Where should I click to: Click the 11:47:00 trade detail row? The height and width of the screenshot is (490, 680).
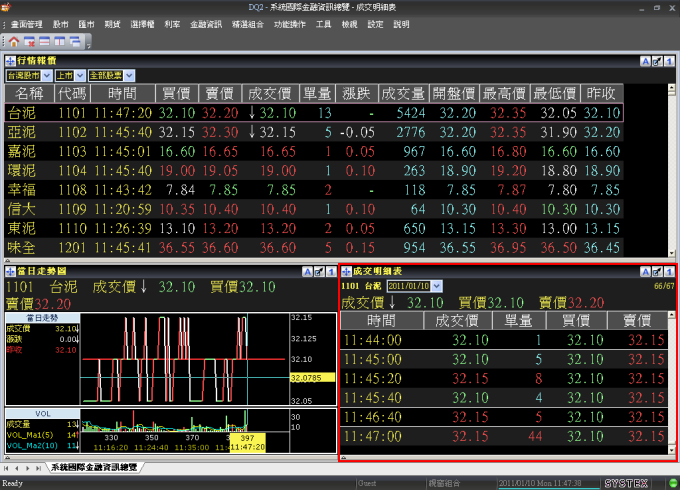504,436
